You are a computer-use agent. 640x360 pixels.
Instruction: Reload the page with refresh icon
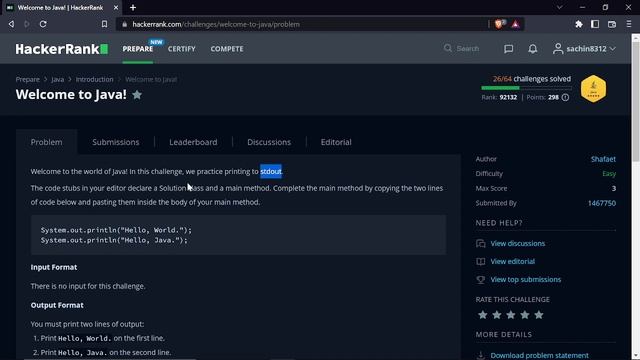[x=43, y=24]
